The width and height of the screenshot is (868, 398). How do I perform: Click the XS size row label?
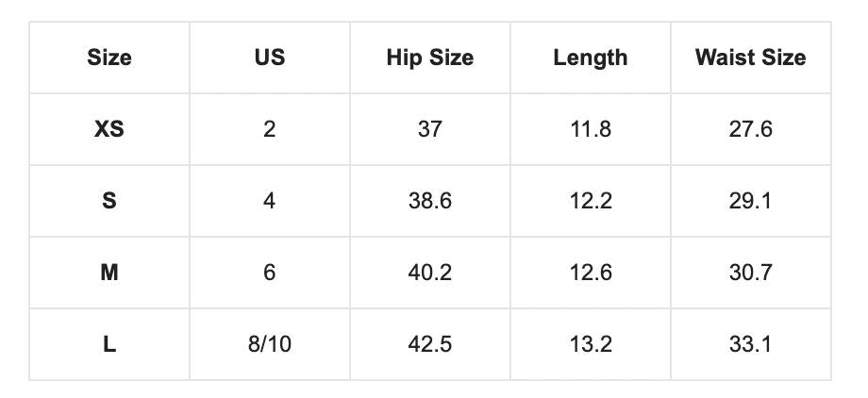(x=109, y=129)
